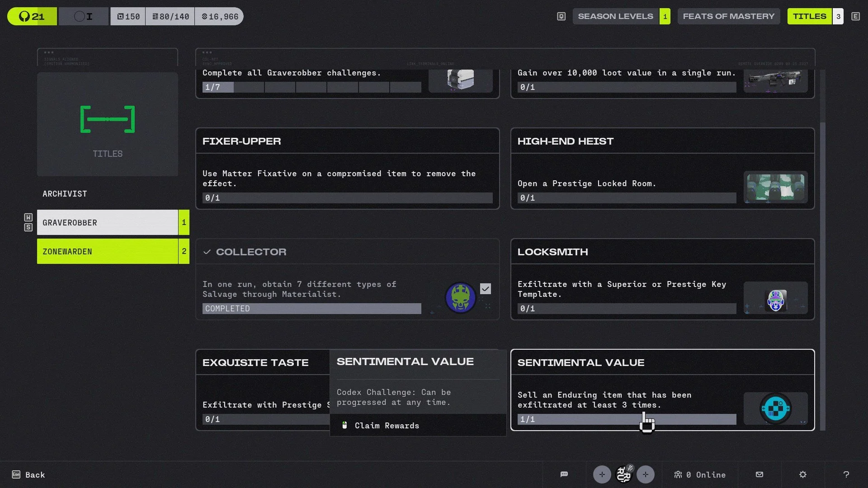Click the Collector skull reward emblem
Viewport: 868px width, 488px height.
[460, 298]
